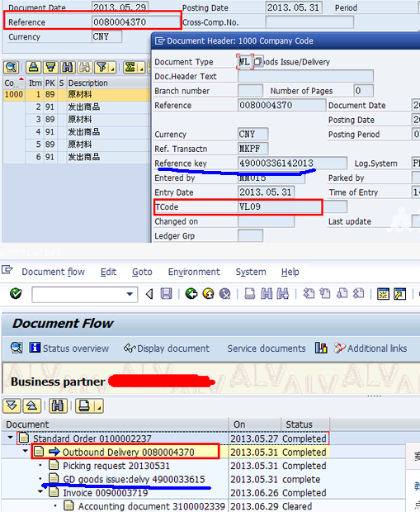Click the Expand all nodes icon
420x512 pixels.
tap(12, 405)
